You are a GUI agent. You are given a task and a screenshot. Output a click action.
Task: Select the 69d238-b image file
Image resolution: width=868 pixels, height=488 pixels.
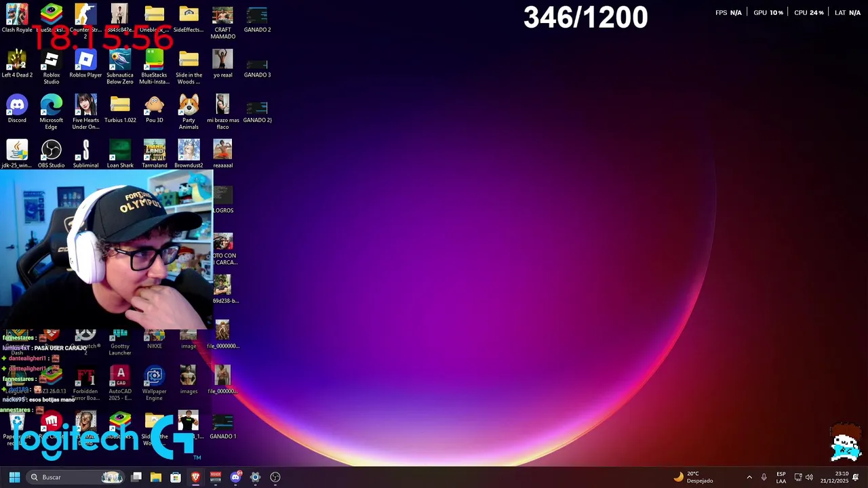225,289
